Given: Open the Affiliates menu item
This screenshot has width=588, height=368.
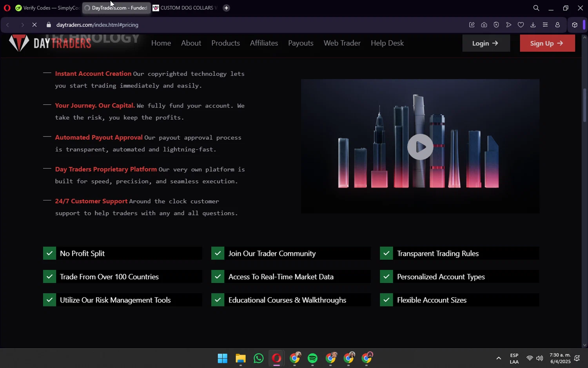Looking at the screenshot, I should tap(264, 43).
